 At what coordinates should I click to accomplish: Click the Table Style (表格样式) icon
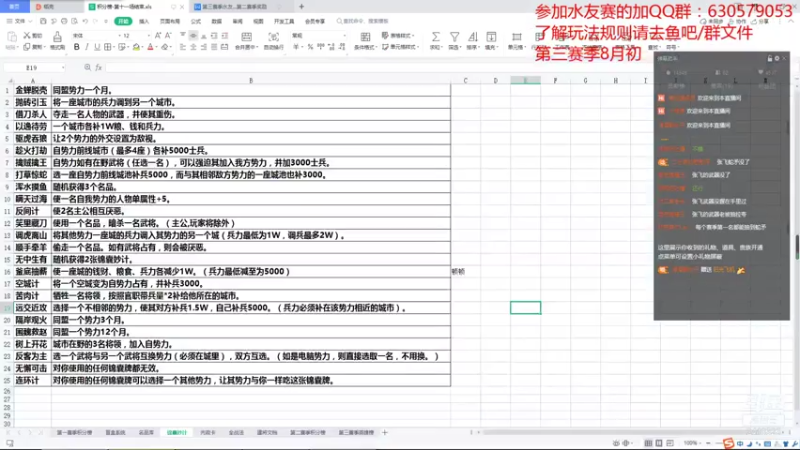pos(385,35)
